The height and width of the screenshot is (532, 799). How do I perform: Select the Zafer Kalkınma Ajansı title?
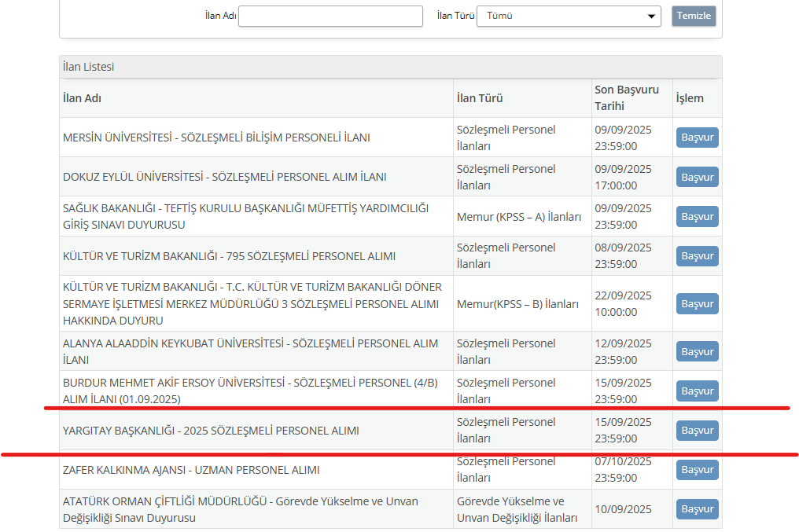(x=191, y=470)
